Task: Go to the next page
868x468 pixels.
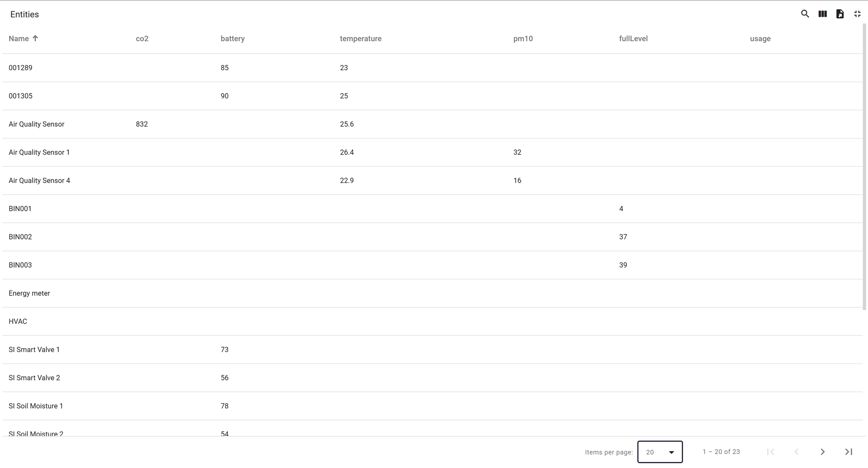Action: pyautogui.click(x=822, y=452)
